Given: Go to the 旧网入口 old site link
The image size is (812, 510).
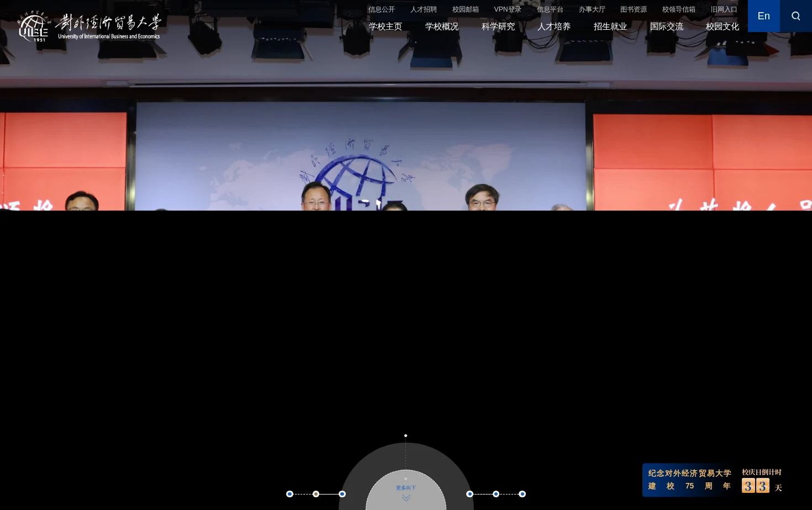Looking at the screenshot, I should click(724, 9).
